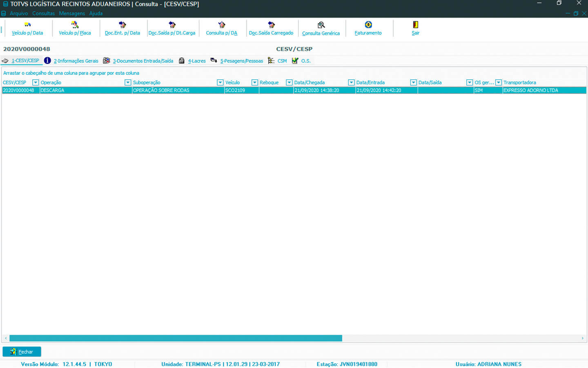
Task: Launch Consulta Genérica magnifier icon
Action: (321, 25)
